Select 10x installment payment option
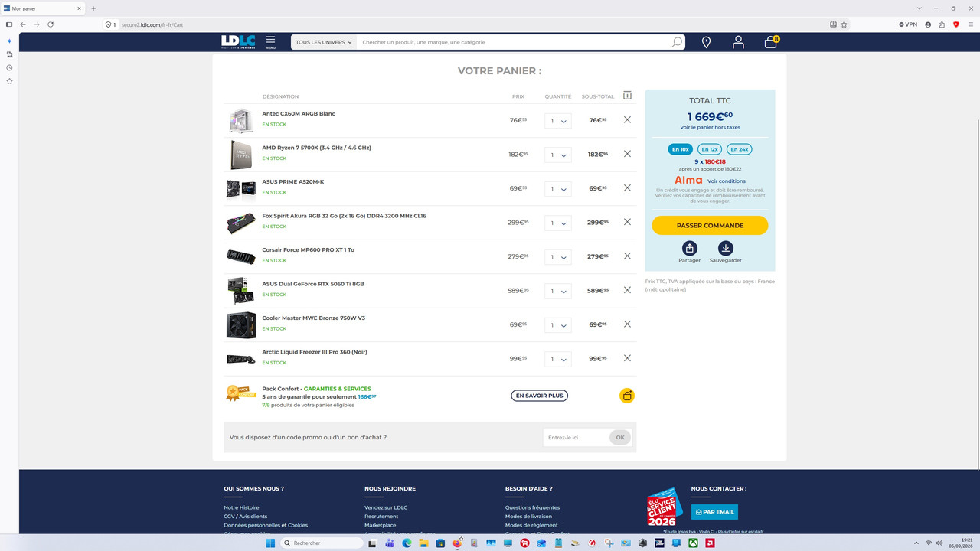The width and height of the screenshot is (980, 551). coord(680,149)
